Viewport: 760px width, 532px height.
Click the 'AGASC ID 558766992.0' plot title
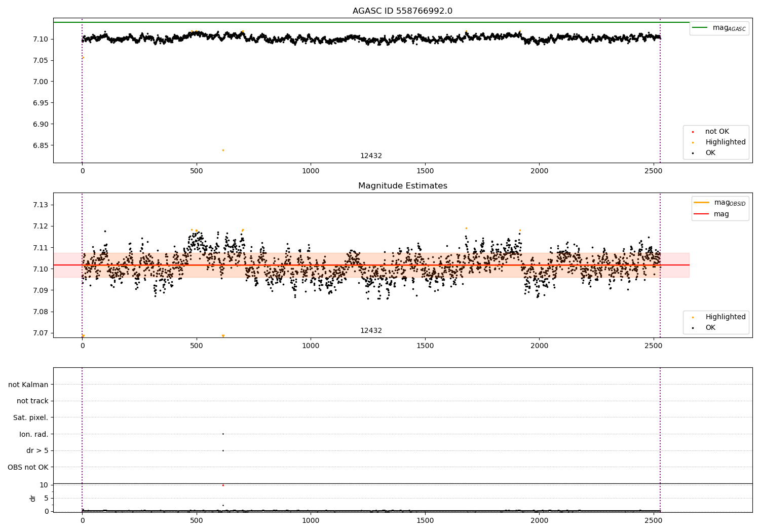click(402, 11)
